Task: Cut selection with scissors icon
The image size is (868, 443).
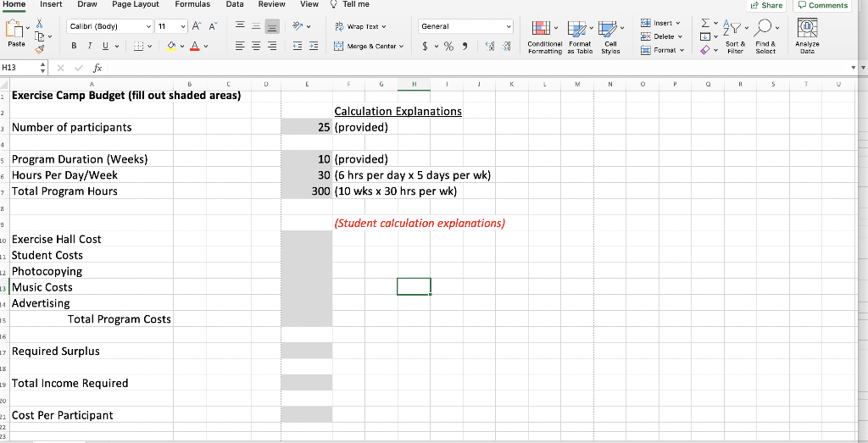Action: 39,24
